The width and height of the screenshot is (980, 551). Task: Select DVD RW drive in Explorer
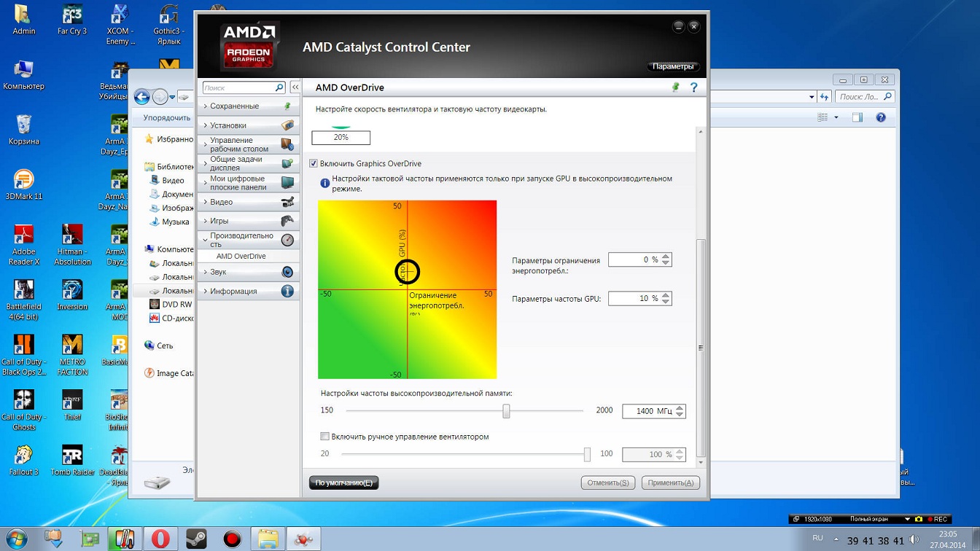tap(170, 305)
